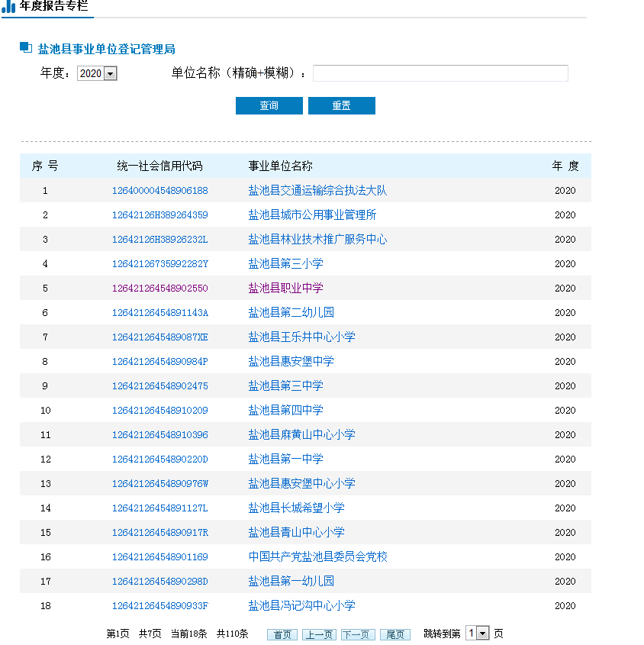Open credit code 12642126454890298D link
644x645 pixels.
pyautogui.click(x=160, y=581)
